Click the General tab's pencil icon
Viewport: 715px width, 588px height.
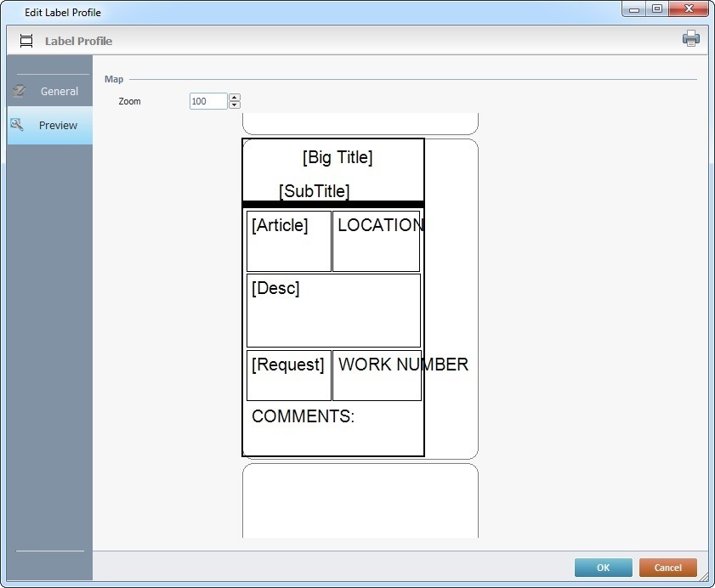pyautogui.click(x=20, y=91)
